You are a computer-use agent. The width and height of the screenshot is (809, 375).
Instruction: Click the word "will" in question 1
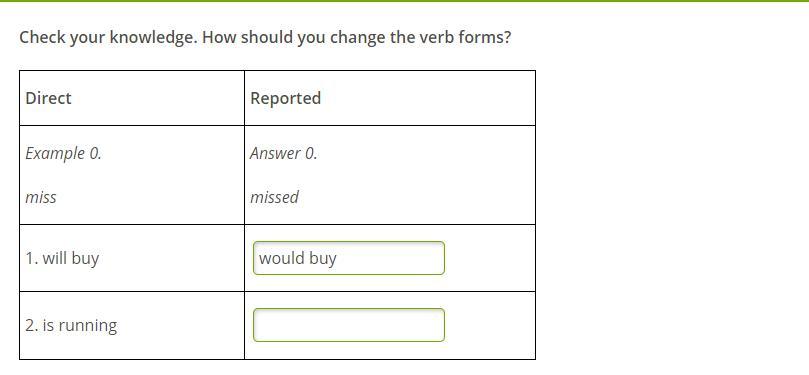point(55,258)
